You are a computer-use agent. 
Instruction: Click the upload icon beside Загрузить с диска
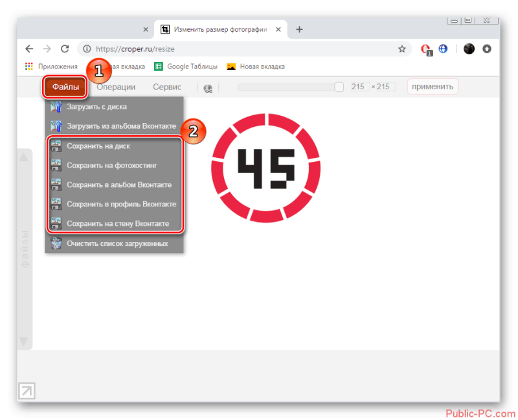point(56,107)
